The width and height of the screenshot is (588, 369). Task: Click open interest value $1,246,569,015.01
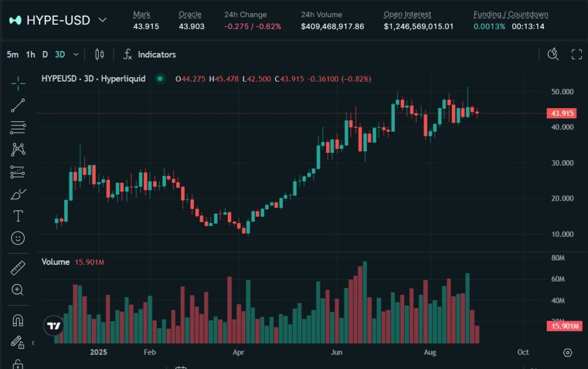coord(419,26)
